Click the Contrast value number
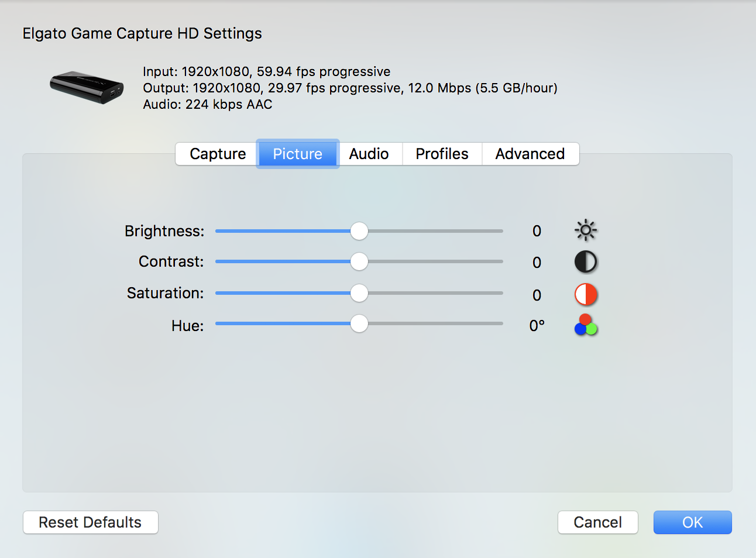Screen dimensions: 756x558 pyautogui.click(x=537, y=263)
